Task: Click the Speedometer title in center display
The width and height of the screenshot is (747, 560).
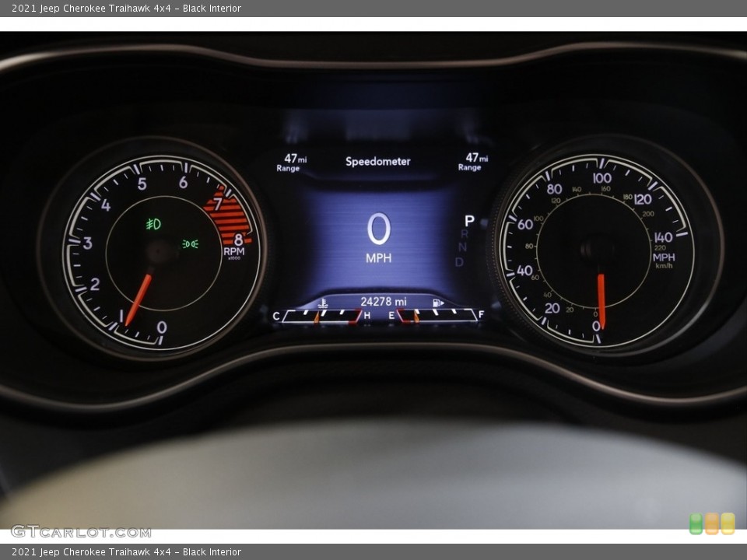Action: pyautogui.click(x=378, y=162)
